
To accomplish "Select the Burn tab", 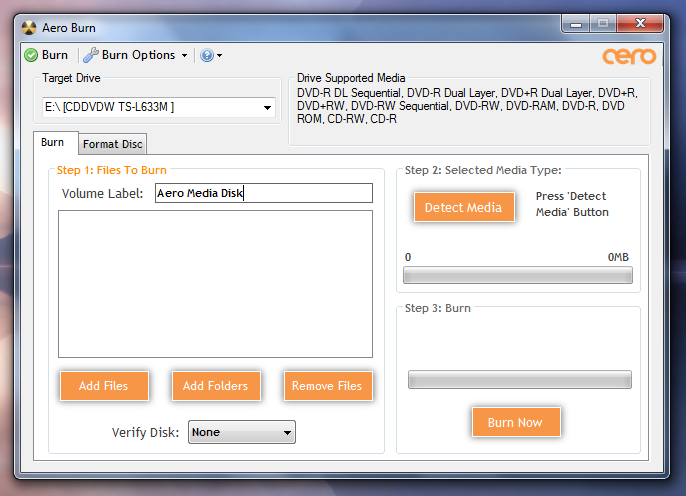I will coord(52,142).
